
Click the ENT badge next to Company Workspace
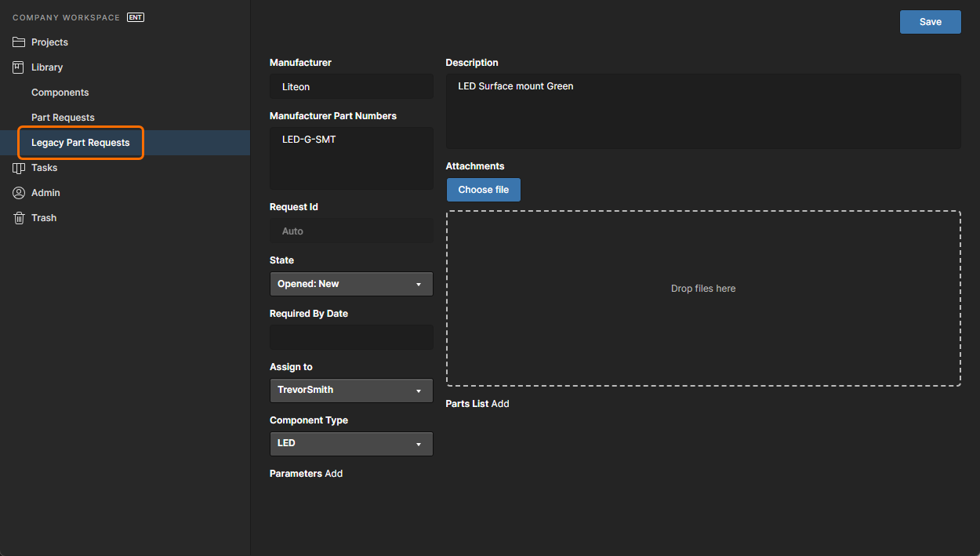136,17
